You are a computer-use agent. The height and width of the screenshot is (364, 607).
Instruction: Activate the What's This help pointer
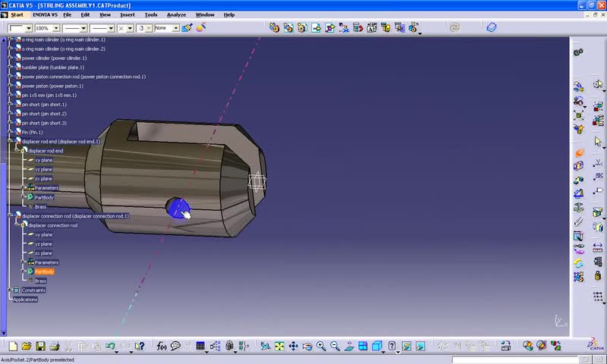pyautogui.click(x=140, y=346)
